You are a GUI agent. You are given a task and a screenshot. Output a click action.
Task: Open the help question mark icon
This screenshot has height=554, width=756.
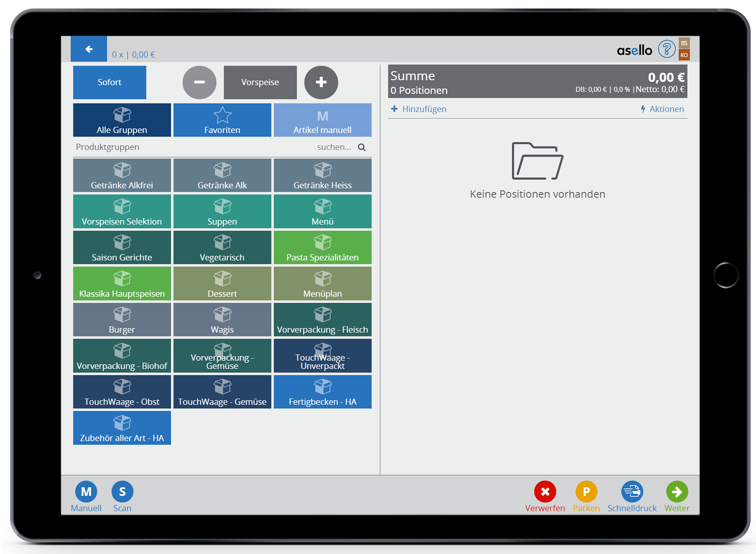[x=666, y=49]
